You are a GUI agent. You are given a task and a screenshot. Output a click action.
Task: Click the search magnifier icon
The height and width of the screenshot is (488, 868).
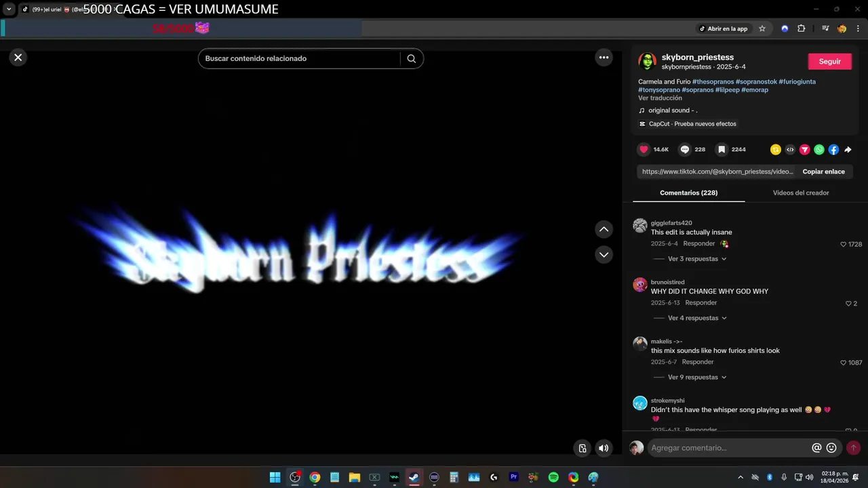[x=411, y=58]
